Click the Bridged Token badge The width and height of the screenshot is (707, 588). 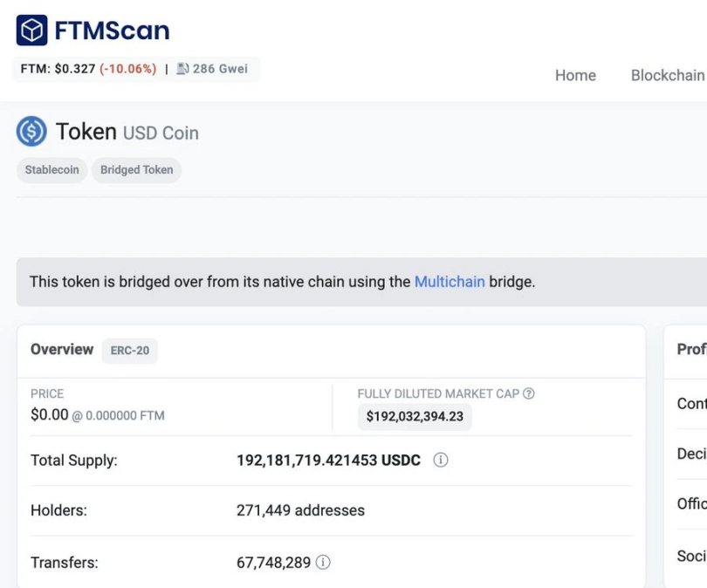tap(136, 170)
